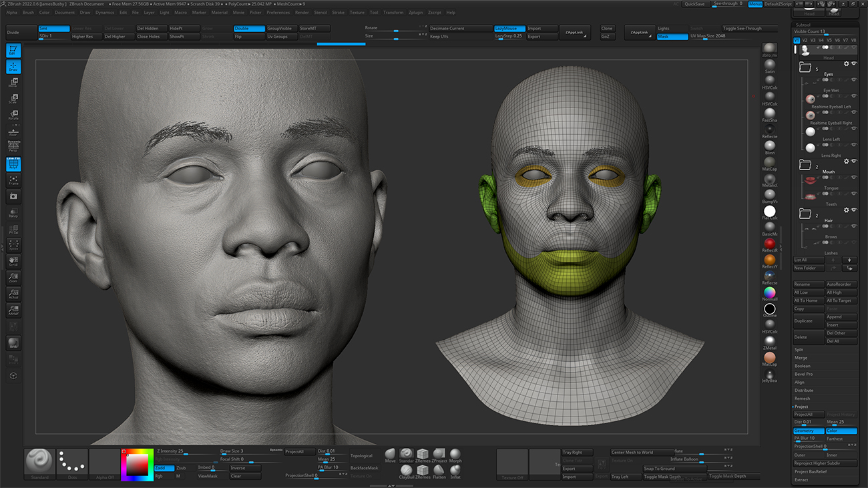868x488 pixels.
Task: Click the Frame view icon
Action: tap(13, 181)
